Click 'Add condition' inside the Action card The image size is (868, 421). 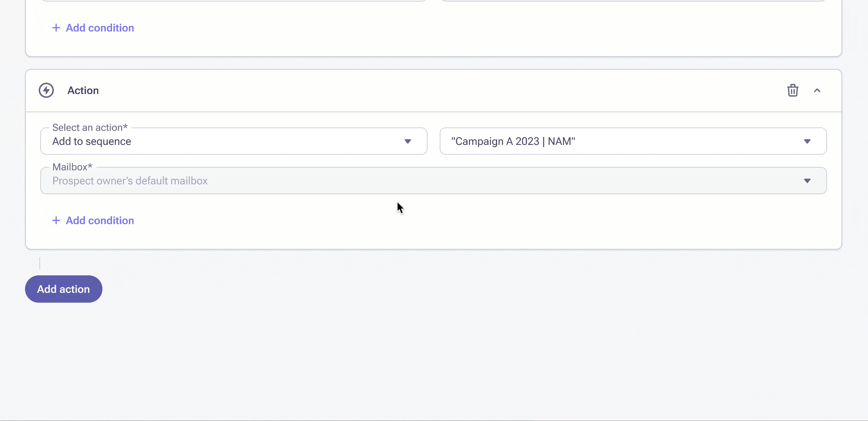click(100, 220)
